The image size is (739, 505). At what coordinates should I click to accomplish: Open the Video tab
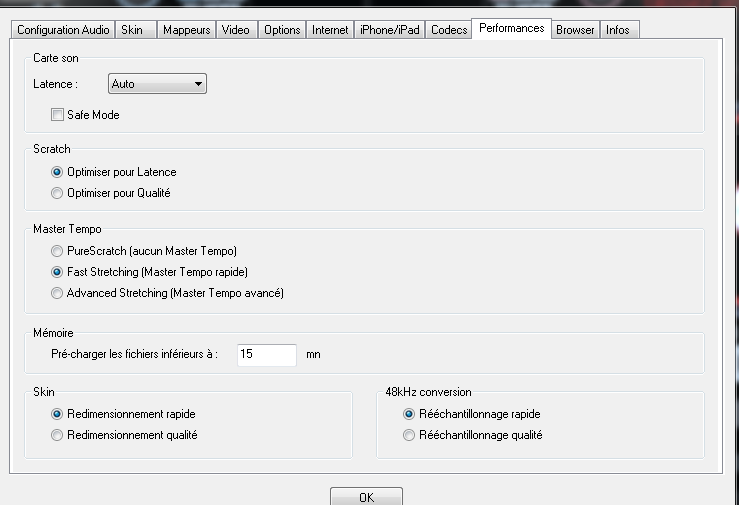236,30
